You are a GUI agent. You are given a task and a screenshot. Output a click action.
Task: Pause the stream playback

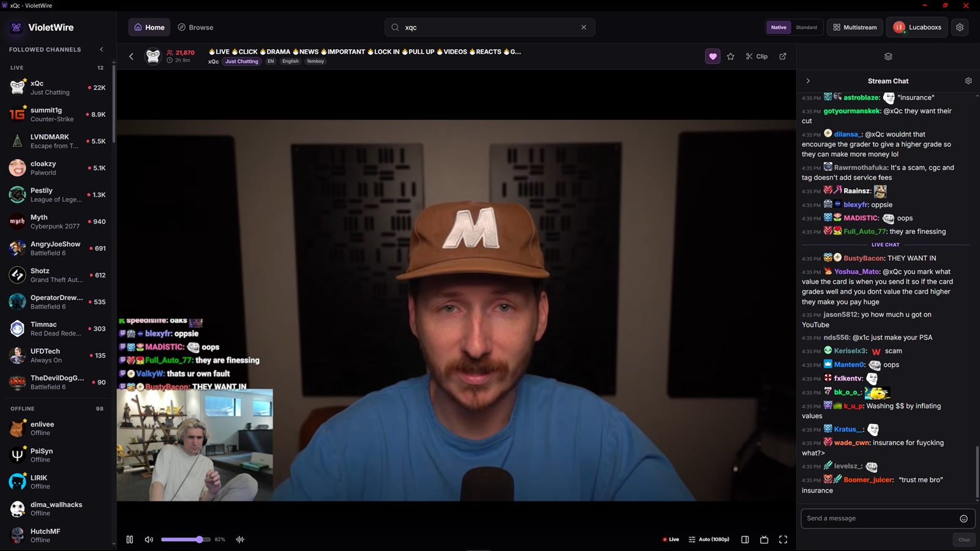[130, 539]
